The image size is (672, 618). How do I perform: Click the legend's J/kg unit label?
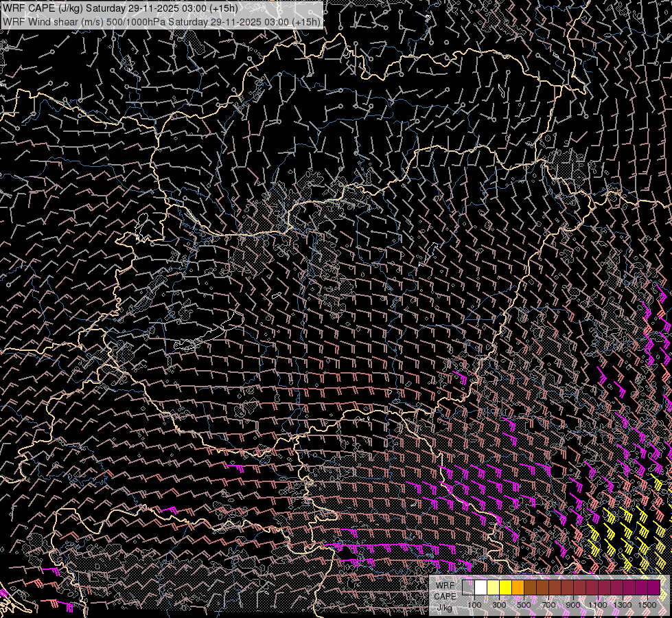[445, 608]
